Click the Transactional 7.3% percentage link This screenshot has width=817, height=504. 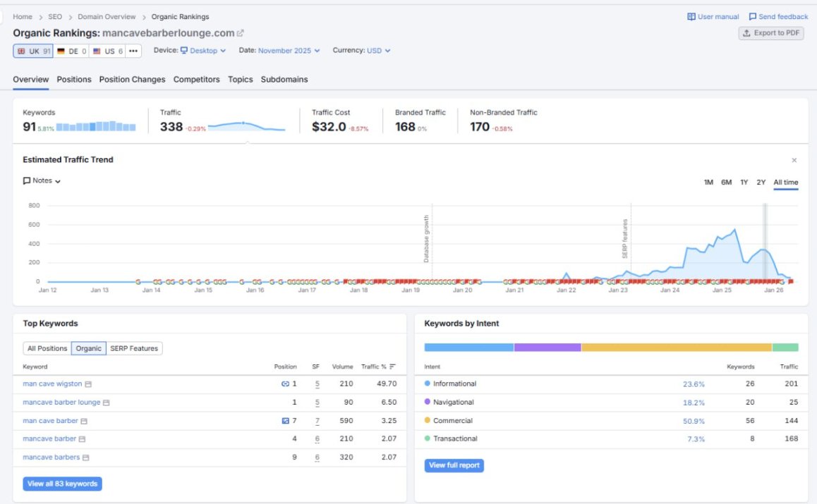[696, 439]
